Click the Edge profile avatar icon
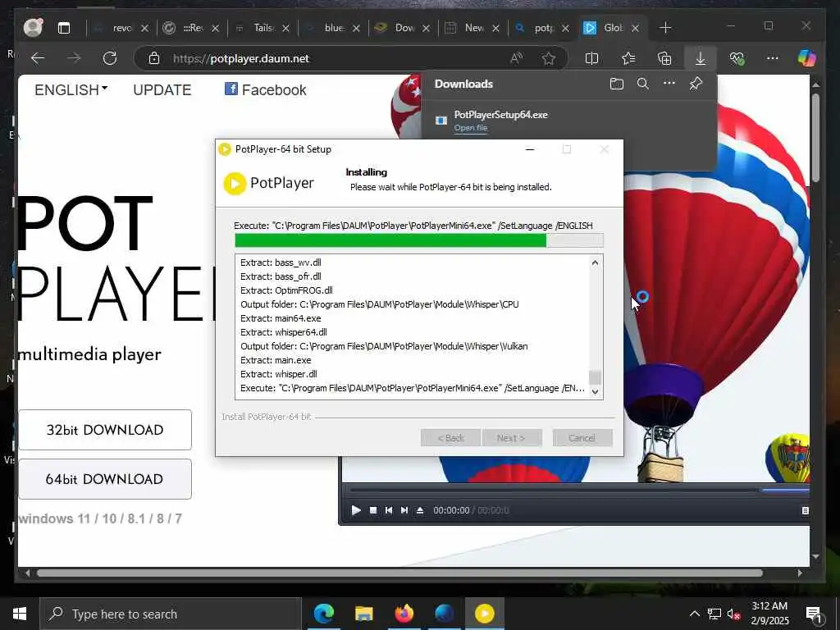 click(x=33, y=27)
